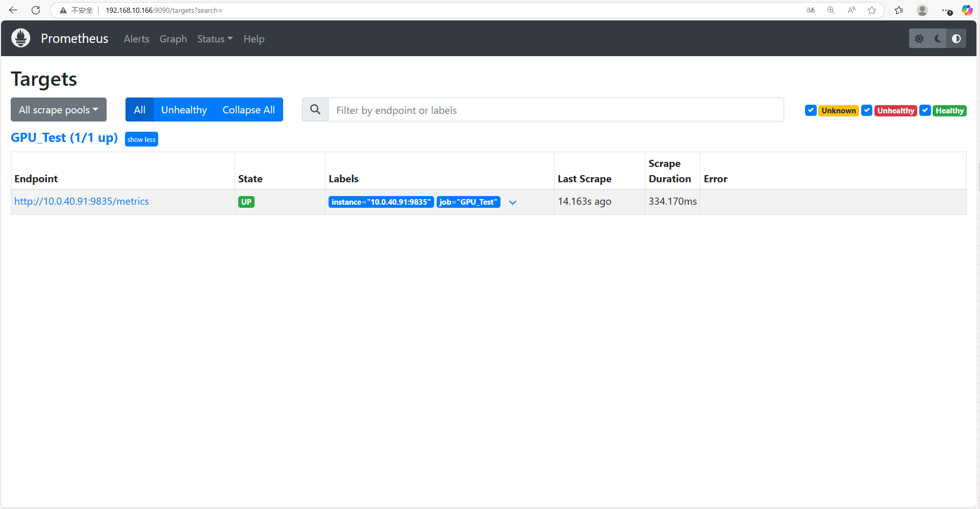Focus the Filter by endpoint or labels field
980x509 pixels.
555,110
